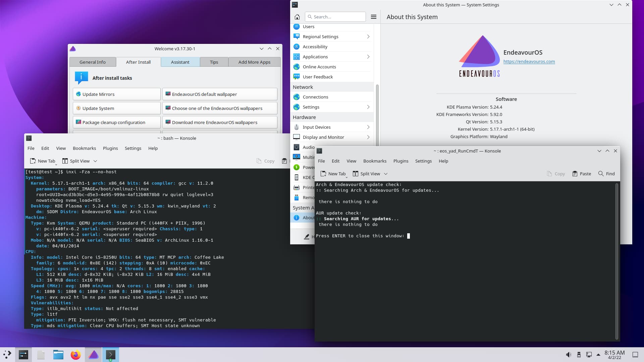Screen dimensions: 644x362
Task: Click the System Settings home icon
Action: click(297, 17)
